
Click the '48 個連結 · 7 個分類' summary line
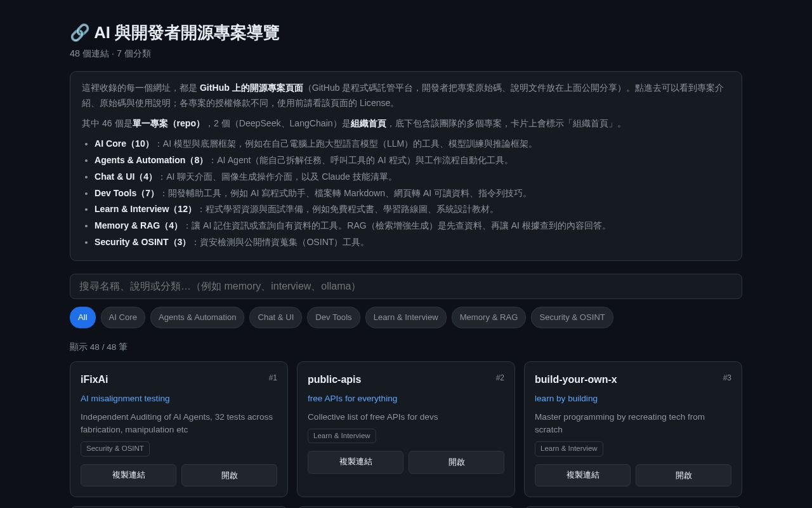(x=110, y=54)
